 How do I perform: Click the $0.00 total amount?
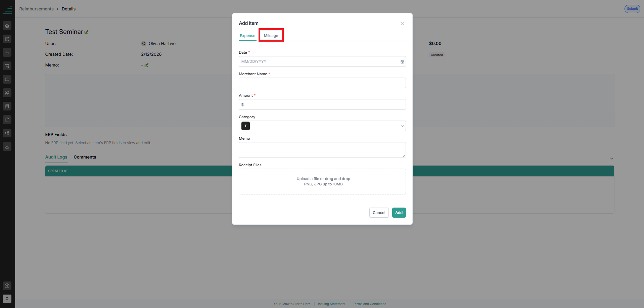[x=435, y=44]
